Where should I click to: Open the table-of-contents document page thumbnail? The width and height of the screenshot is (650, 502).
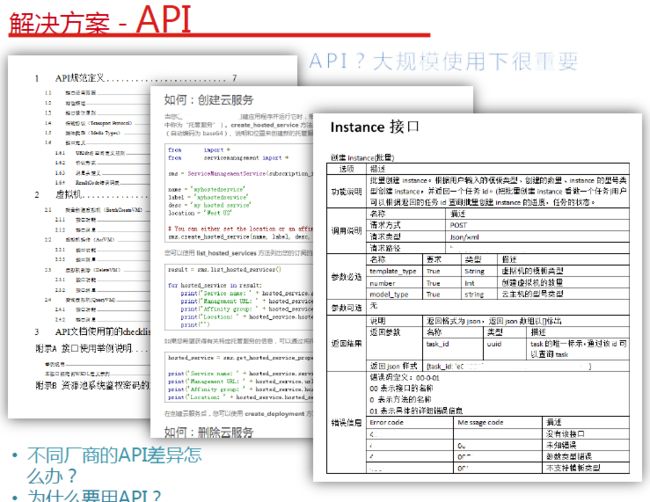[81, 237]
